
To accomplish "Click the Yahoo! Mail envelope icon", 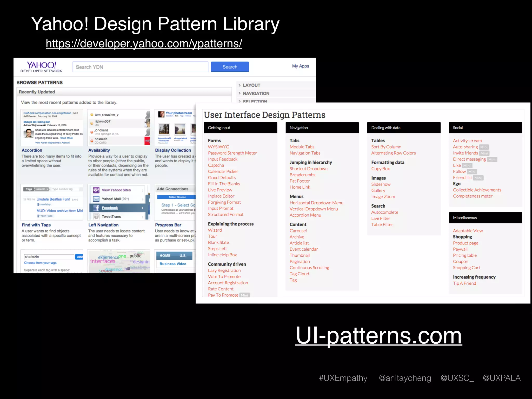I will tap(96, 199).
